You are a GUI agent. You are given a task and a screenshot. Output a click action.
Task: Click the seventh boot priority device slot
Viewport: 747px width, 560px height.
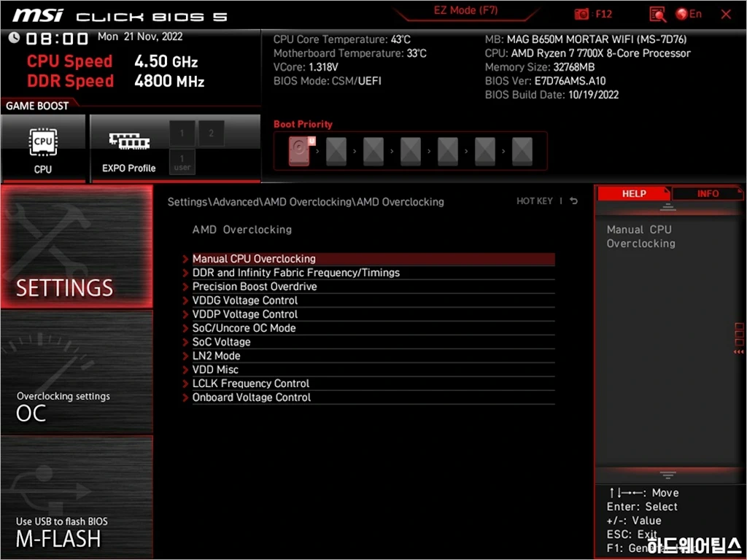[522, 151]
